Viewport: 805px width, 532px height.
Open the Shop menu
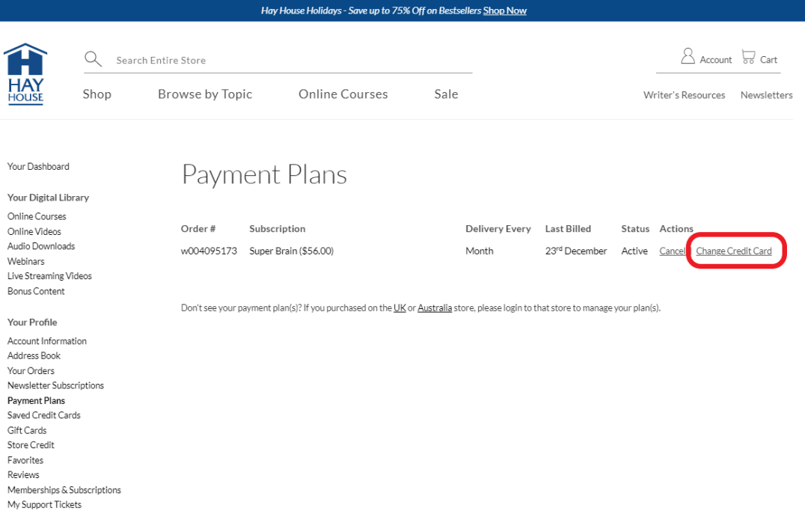[97, 94]
